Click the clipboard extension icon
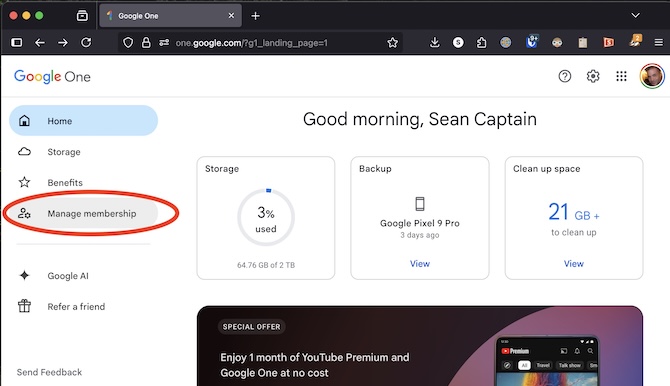The height and width of the screenshot is (386, 670). coord(582,42)
